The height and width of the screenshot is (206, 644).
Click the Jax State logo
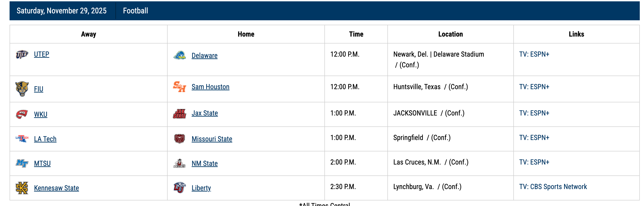click(x=180, y=113)
